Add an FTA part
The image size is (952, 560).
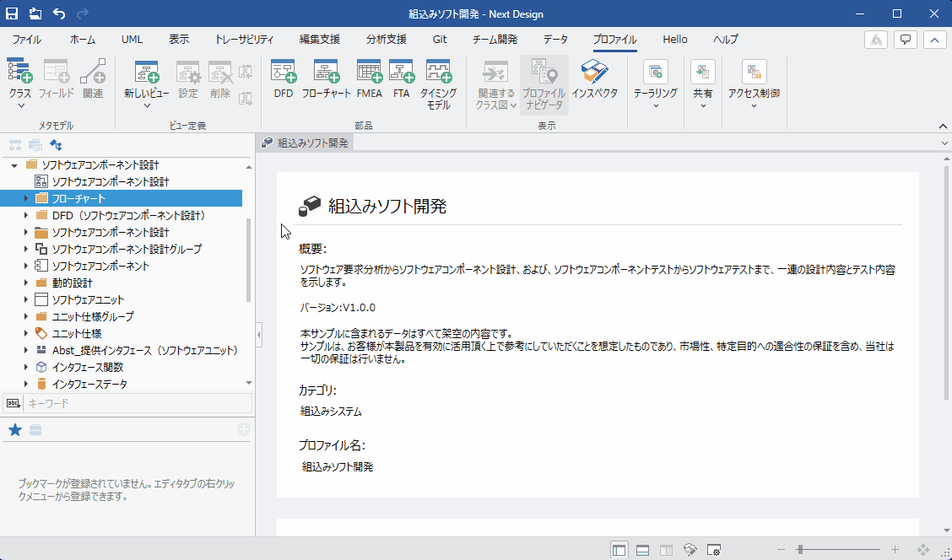click(402, 79)
